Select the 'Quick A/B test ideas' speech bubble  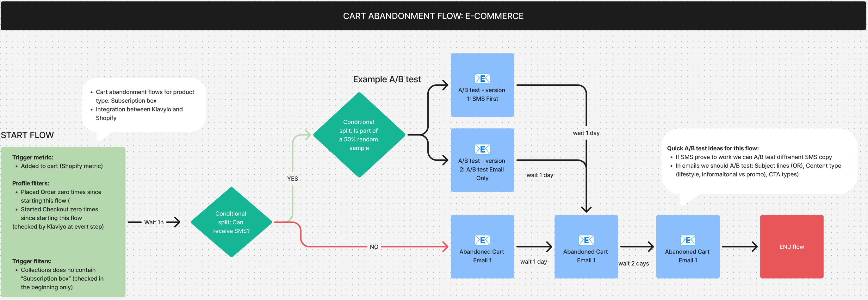(x=758, y=162)
